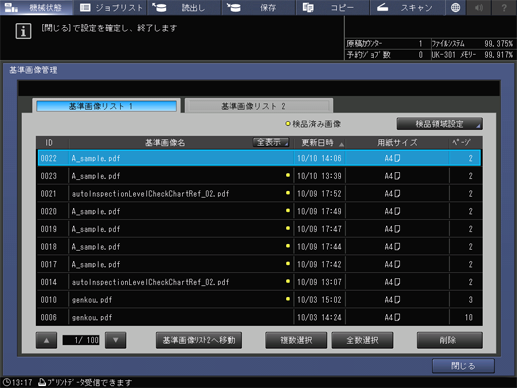Expand the 全表示 name display dropdown
This screenshot has width=517, height=388.
click(x=271, y=143)
